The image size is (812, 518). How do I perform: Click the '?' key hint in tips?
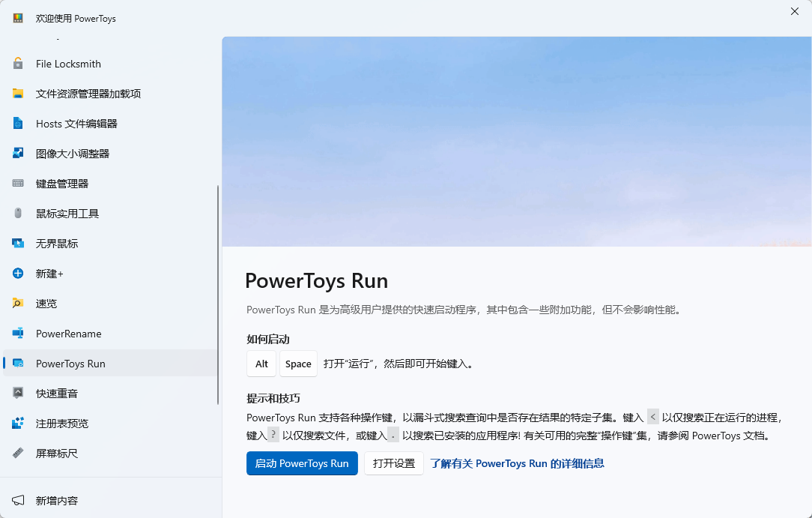[273, 435]
